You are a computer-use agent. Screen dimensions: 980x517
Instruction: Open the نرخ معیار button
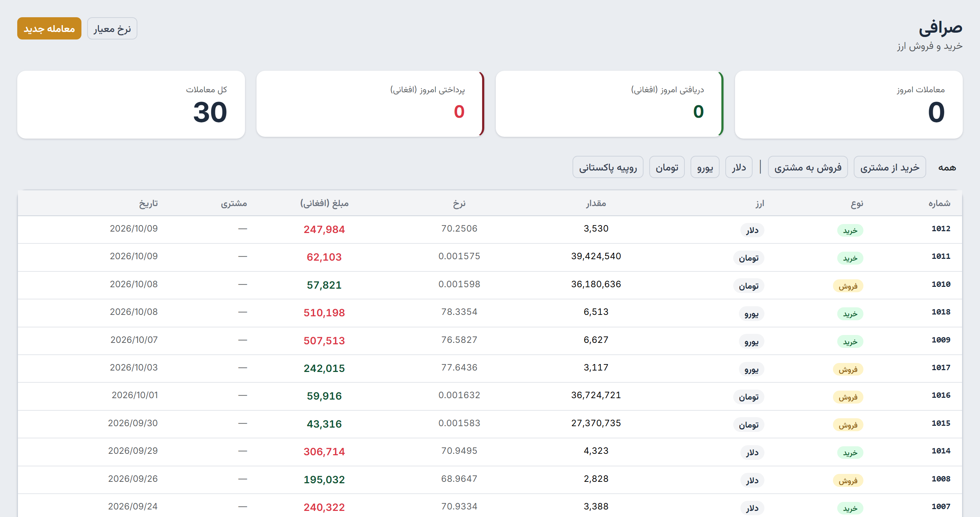click(x=112, y=29)
